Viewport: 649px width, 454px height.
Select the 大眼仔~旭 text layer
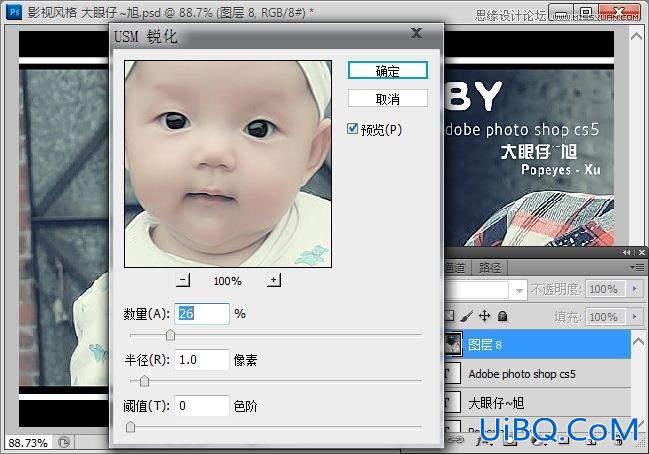coord(537,402)
